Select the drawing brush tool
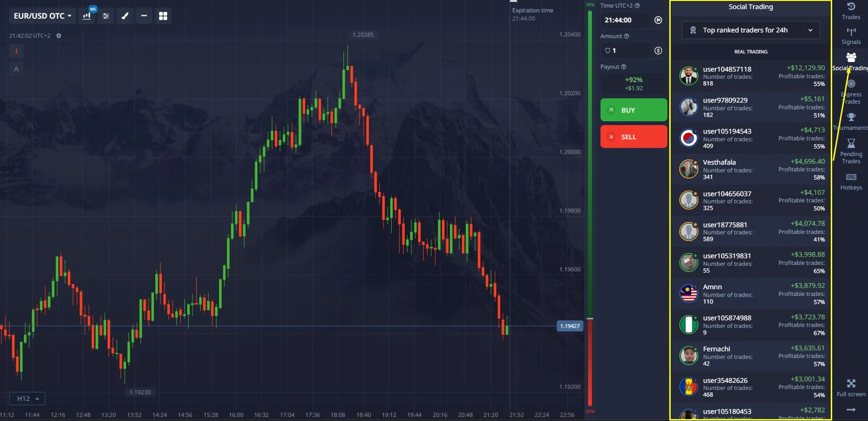This screenshot has width=868, height=421. (x=125, y=16)
